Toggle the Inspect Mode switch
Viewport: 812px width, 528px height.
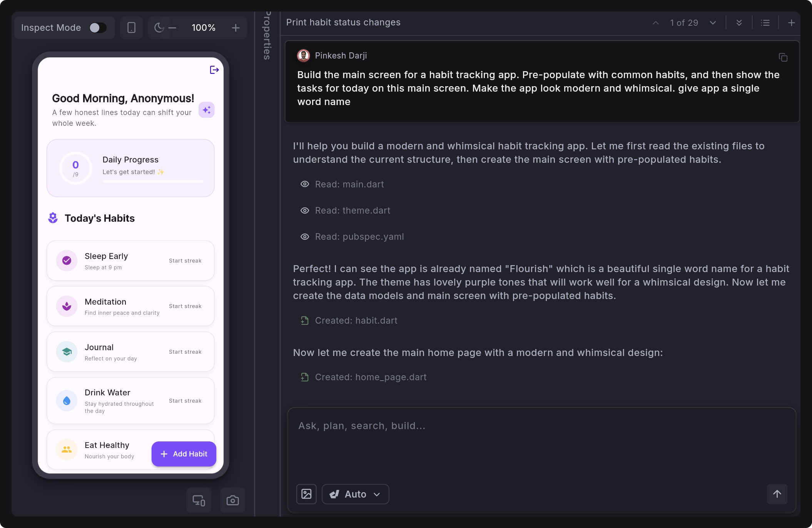point(98,28)
